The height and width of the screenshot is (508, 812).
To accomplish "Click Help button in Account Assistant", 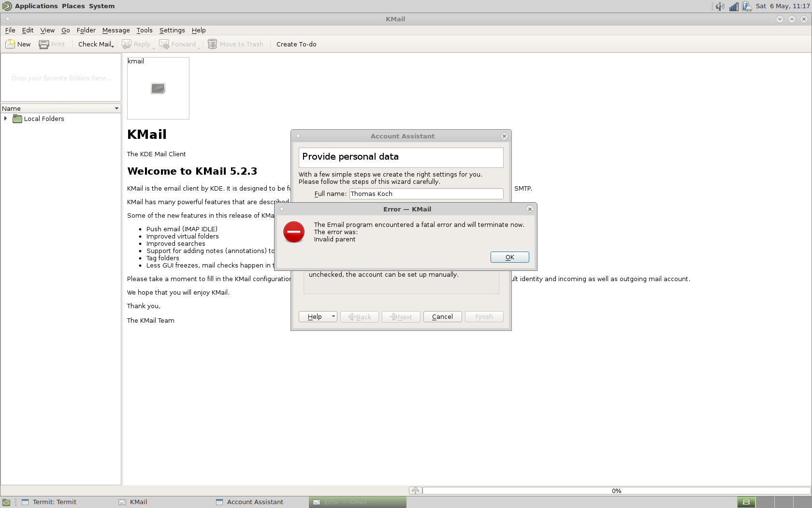I will click(315, 316).
